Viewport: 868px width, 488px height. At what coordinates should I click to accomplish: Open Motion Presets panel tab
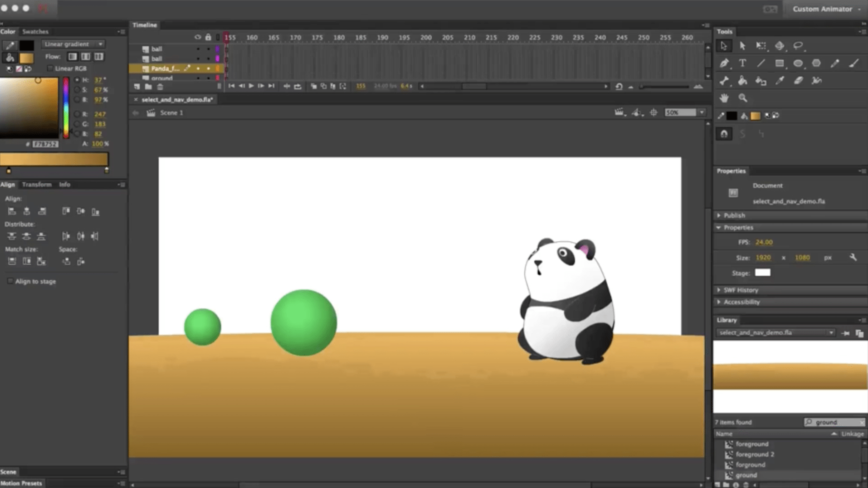click(21, 483)
